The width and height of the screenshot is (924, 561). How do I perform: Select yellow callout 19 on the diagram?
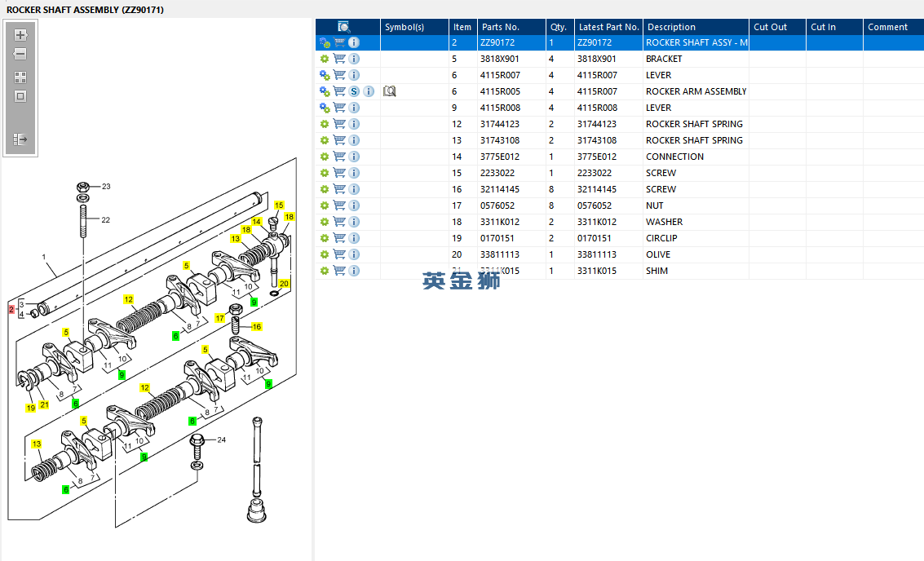tap(31, 408)
